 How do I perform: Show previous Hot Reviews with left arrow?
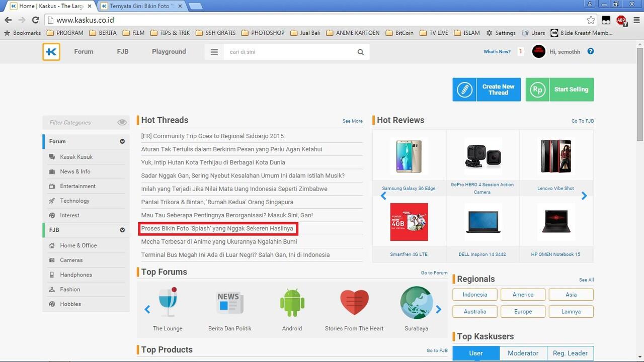[x=383, y=196]
